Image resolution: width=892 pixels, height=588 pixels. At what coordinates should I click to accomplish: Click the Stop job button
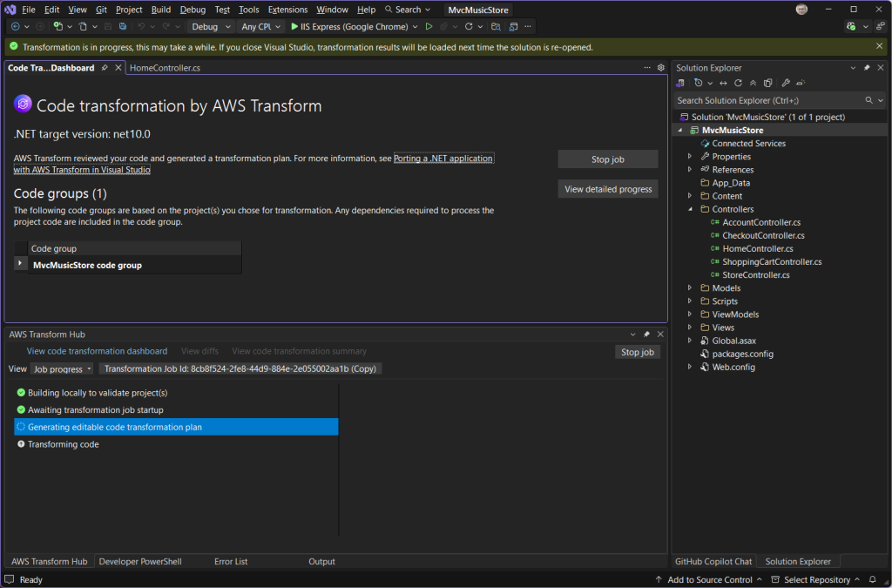pyautogui.click(x=607, y=159)
